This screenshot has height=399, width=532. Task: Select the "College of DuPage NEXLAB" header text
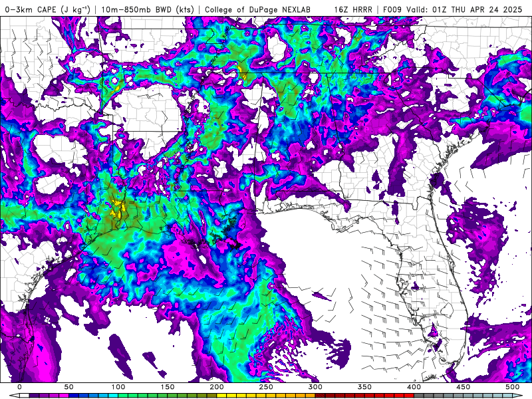(x=257, y=10)
